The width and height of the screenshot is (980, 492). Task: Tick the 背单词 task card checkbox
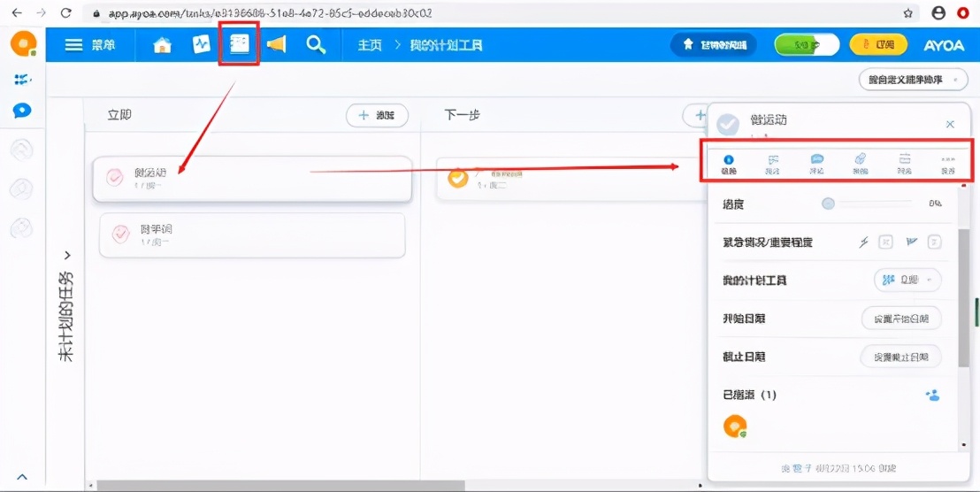[x=120, y=234]
